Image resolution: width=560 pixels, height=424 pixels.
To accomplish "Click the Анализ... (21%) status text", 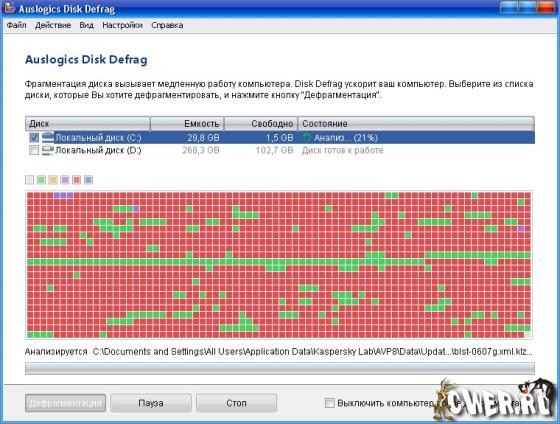I will click(346, 138).
